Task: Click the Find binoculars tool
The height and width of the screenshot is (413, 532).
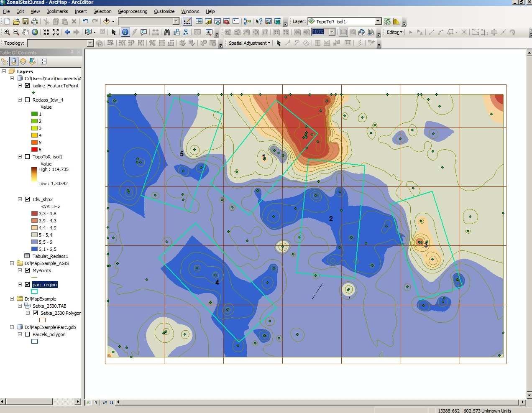Action: (167, 32)
